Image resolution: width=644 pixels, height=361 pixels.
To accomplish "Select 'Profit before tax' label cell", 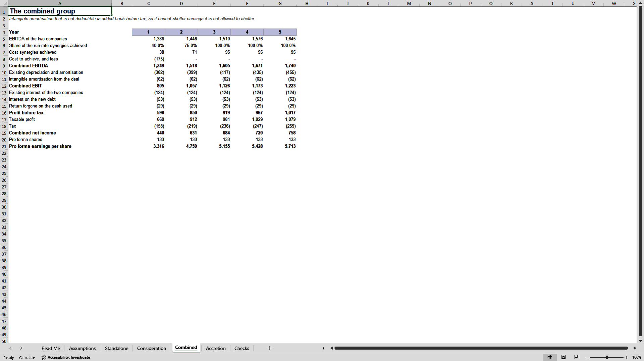I will point(60,113).
